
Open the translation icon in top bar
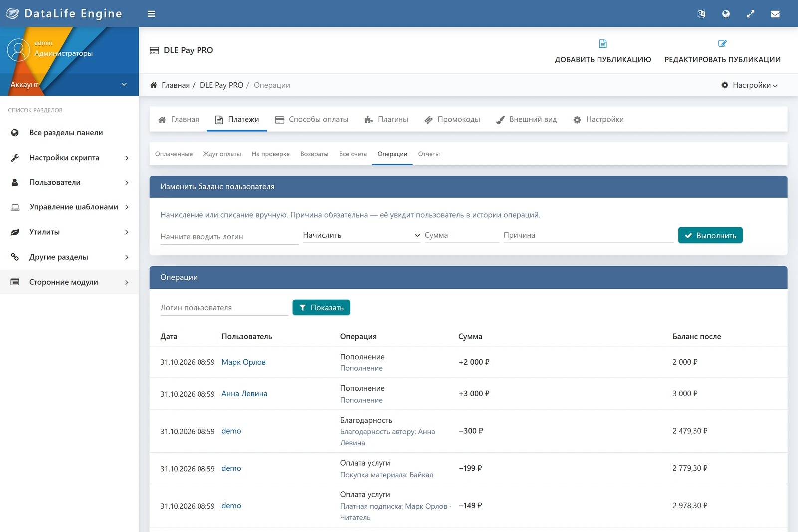tap(701, 14)
